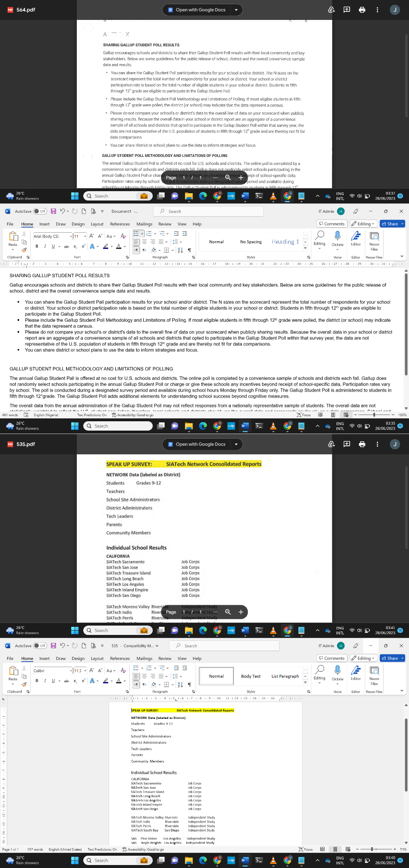Expand the Open with dropdown arrow in 564.pdf viewer

pyautogui.click(x=236, y=10)
